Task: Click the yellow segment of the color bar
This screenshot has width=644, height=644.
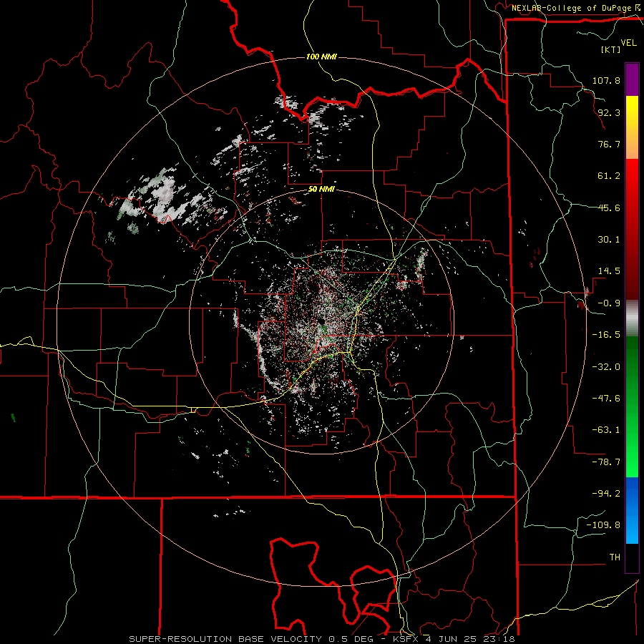Action: tap(632, 111)
